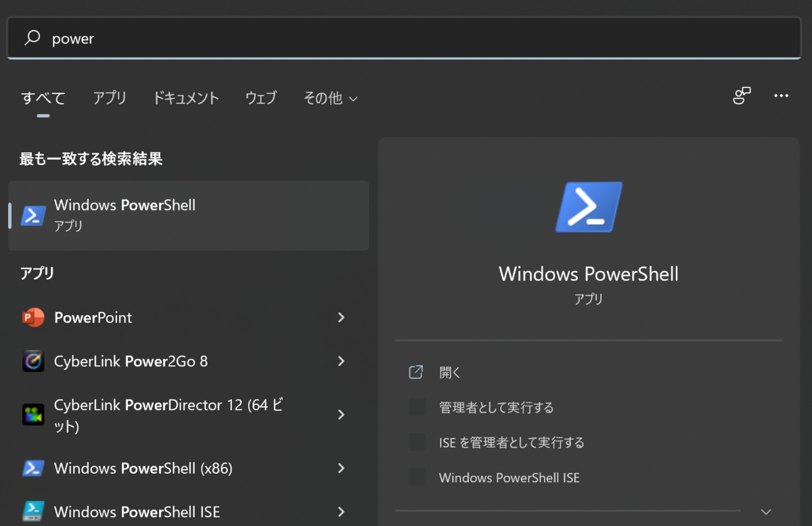Screen dimensions: 812x526
Task: Click the icon box beside 管理者として実行する
Action: tap(417, 407)
